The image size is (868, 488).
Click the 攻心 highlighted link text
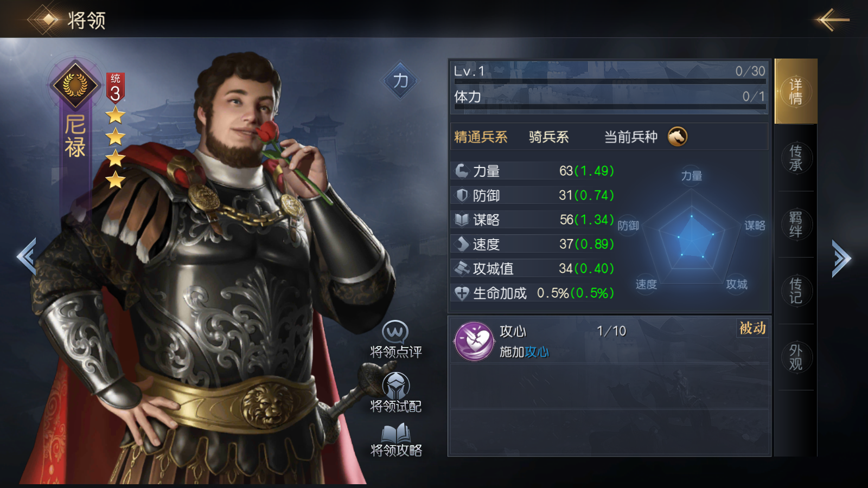click(x=537, y=352)
